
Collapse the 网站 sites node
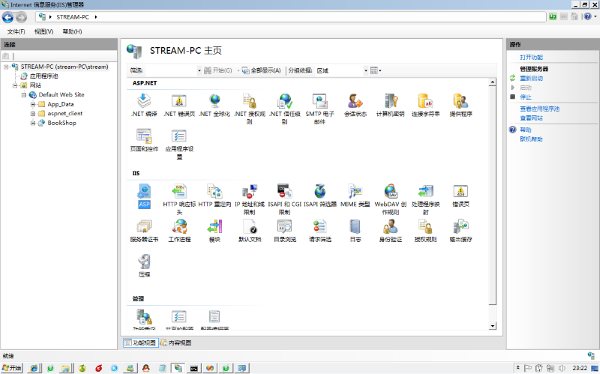(15, 85)
